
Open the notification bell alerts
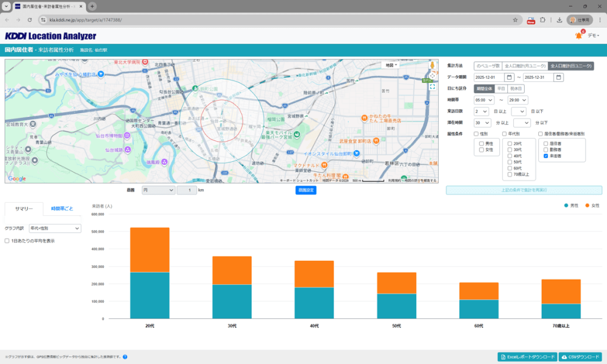pos(579,36)
